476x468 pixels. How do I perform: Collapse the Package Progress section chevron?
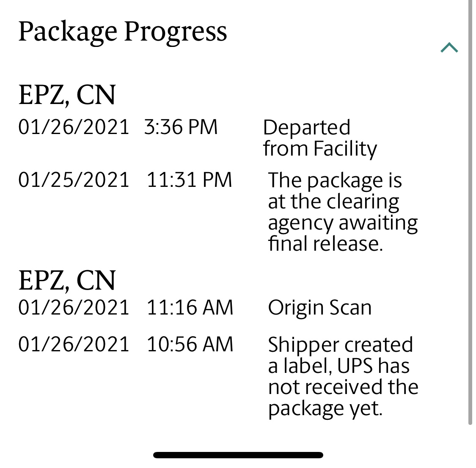[x=449, y=48]
